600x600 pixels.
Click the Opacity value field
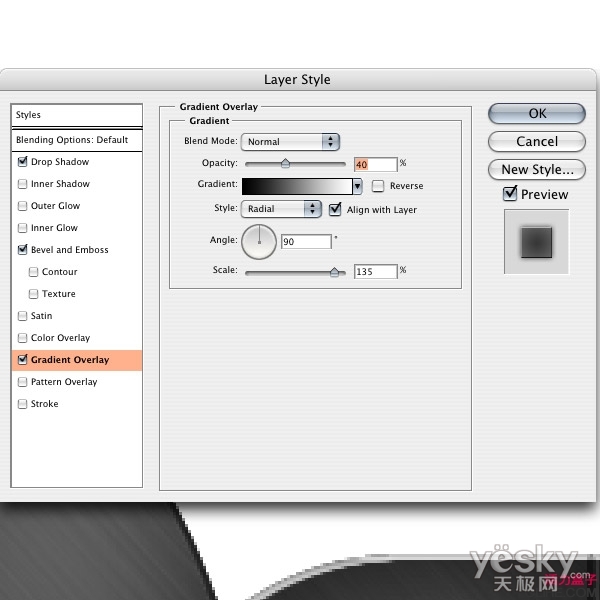[376, 165]
